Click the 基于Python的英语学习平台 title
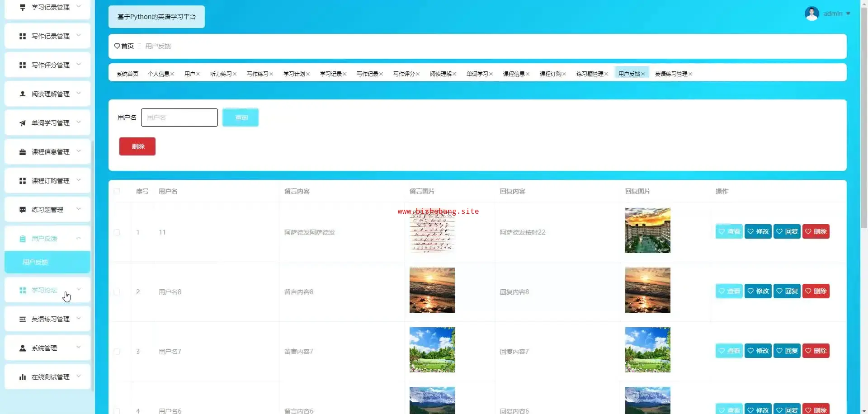868x414 pixels. tap(156, 17)
